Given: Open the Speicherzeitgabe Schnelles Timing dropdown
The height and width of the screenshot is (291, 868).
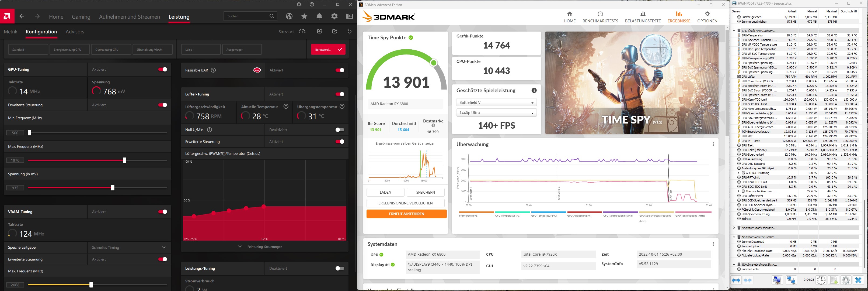Looking at the screenshot, I should pos(129,248).
